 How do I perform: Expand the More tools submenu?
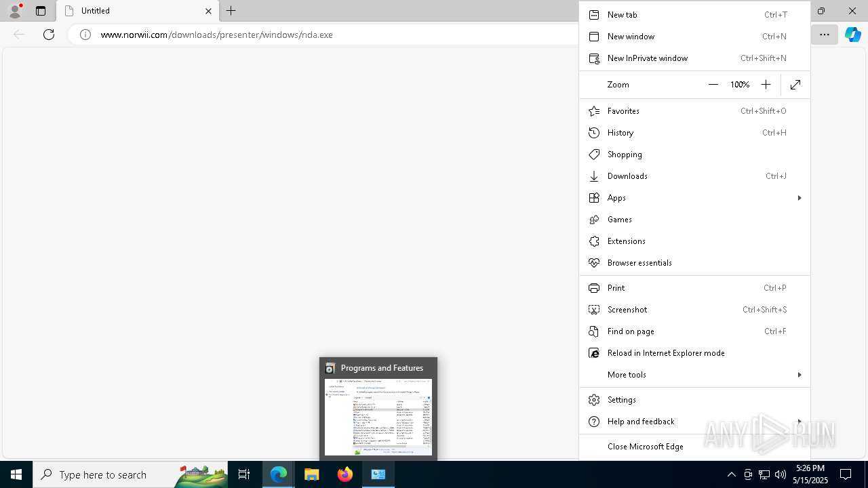coord(694,375)
